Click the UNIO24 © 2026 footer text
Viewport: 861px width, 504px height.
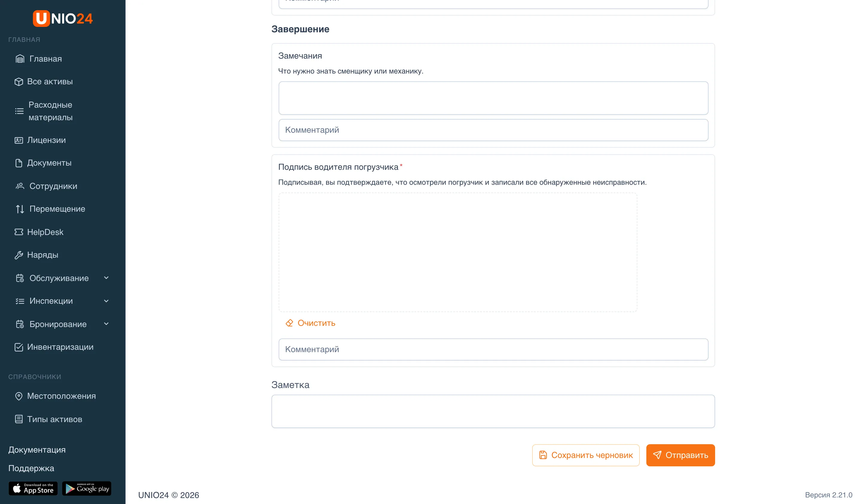pos(168,495)
